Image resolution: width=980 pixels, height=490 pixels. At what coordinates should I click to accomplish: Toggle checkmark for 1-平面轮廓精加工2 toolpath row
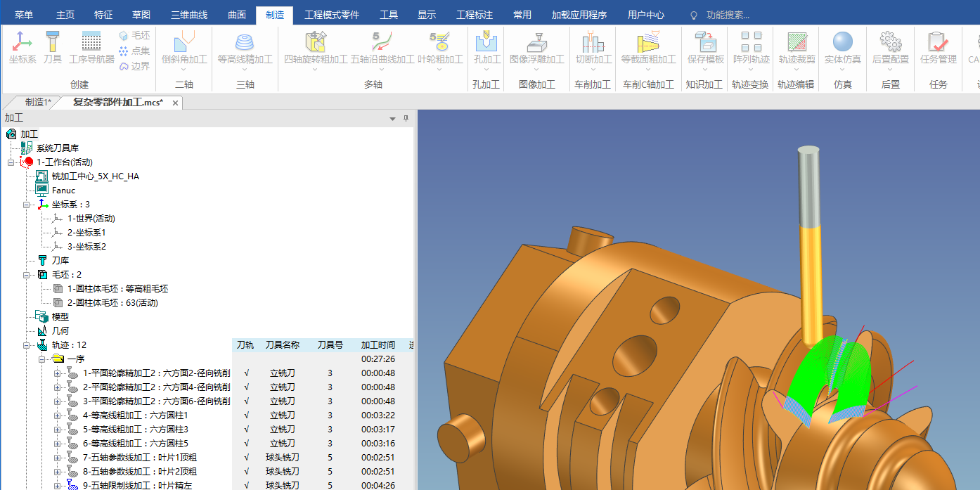point(246,373)
